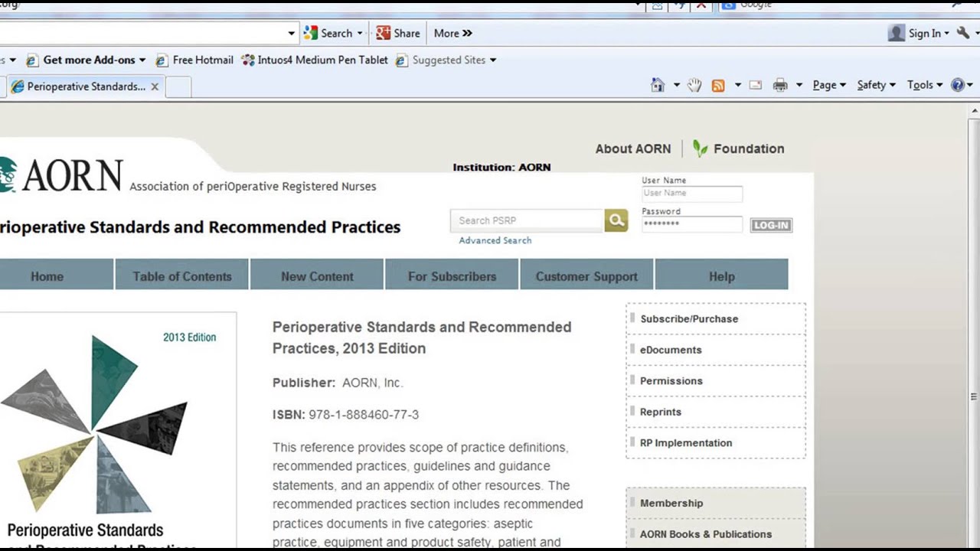The height and width of the screenshot is (551, 980).
Task: Open Table of Contents navigation tab
Action: (182, 275)
